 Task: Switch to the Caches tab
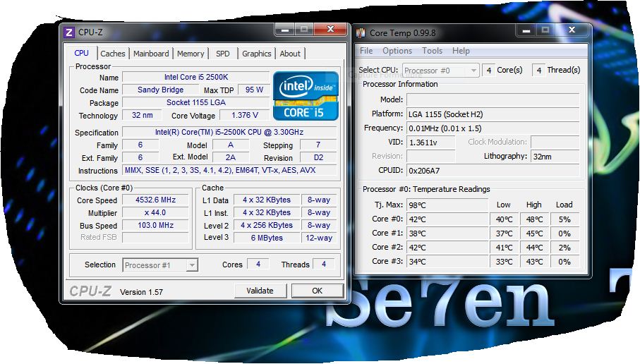click(112, 54)
